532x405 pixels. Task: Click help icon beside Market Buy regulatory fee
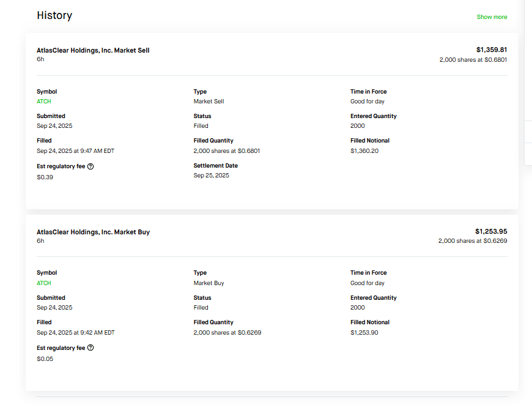tap(91, 347)
